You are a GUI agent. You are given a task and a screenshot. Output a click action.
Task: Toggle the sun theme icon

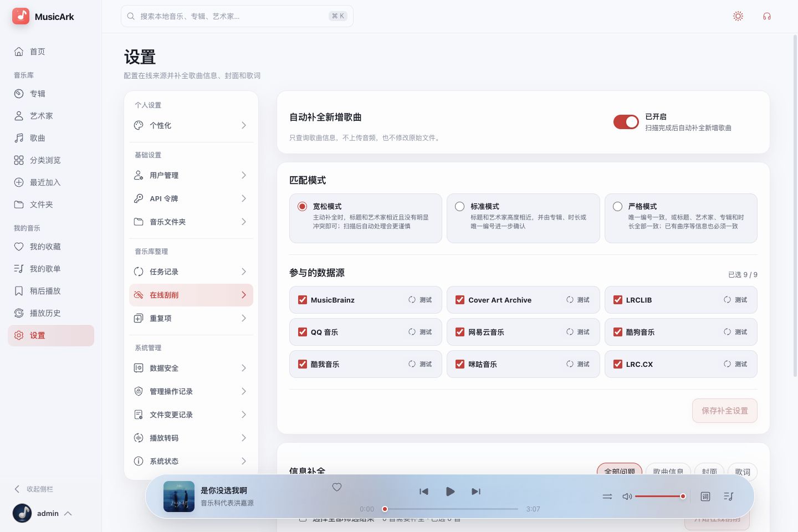point(738,16)
